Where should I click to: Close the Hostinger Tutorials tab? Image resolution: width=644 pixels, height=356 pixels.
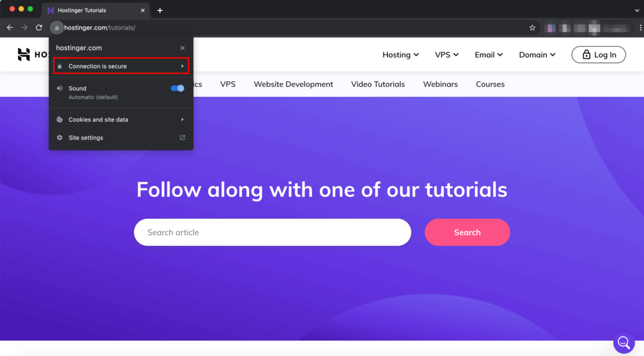click(143, 10)
